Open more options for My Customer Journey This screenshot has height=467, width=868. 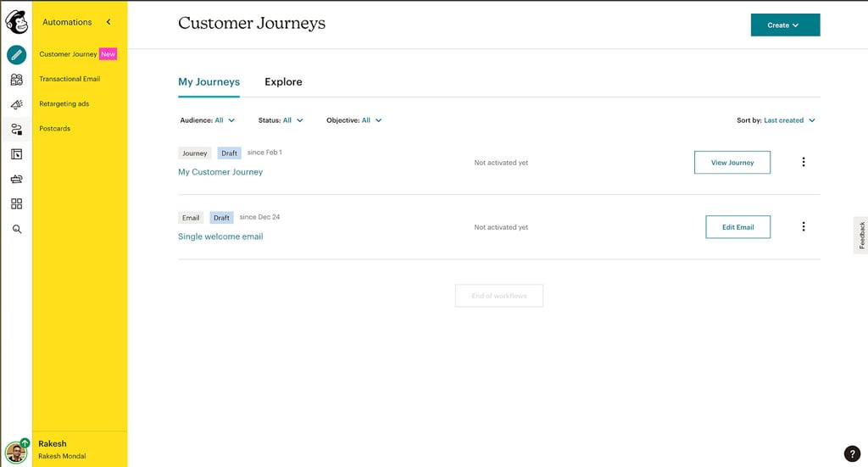[804, 162]
